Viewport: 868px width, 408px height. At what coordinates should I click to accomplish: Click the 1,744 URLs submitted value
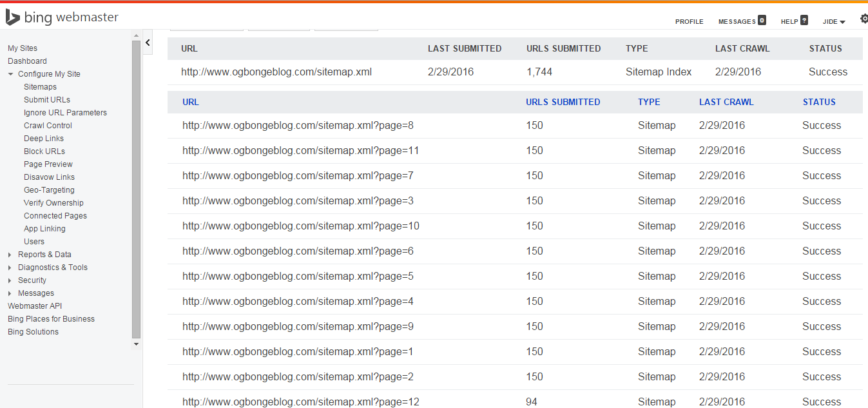(x=539, y=72)
